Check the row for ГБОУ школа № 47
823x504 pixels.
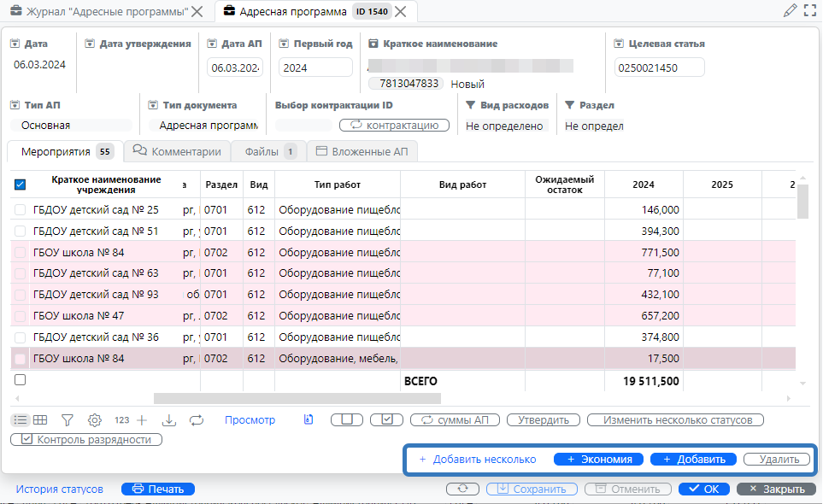tap(21, 316)
